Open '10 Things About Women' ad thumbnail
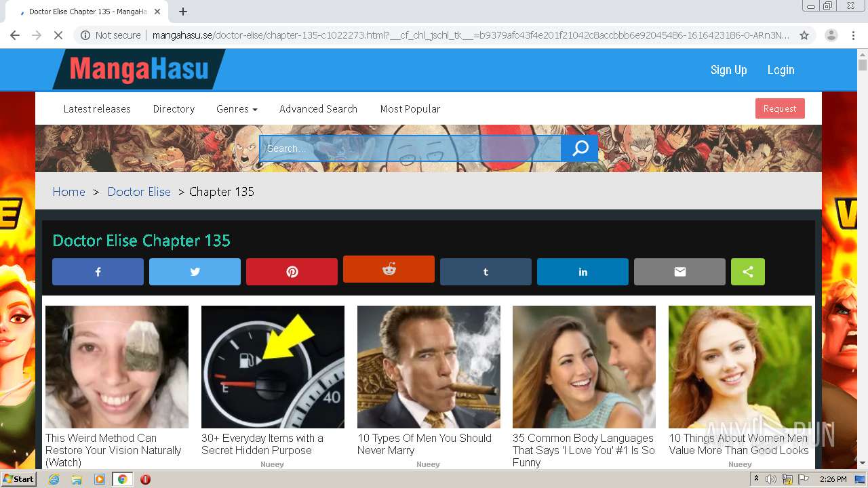This screenshot has width=868, height=488. pyautogui.click(x=740, y=367)
